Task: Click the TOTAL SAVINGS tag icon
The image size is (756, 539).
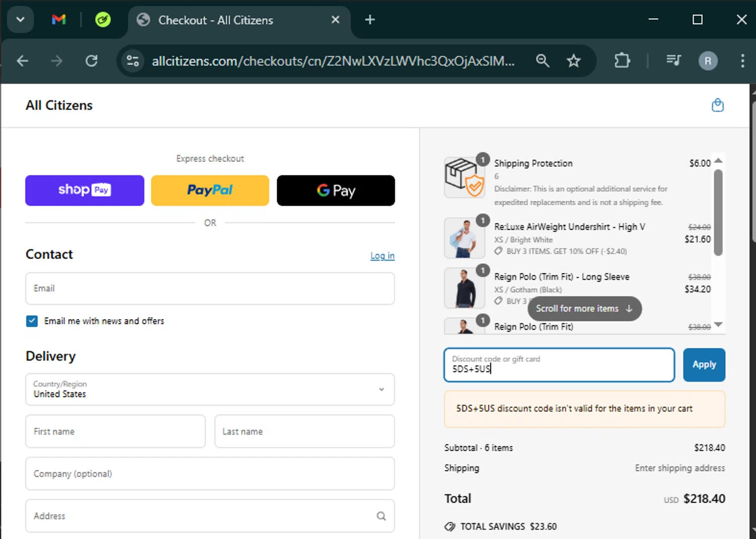Action: tap(450, 526)
